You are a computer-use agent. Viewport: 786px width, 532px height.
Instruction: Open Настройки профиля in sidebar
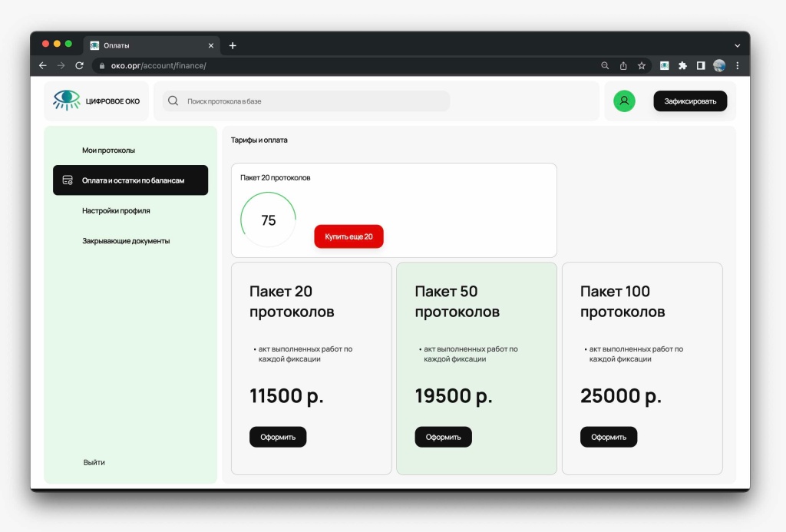(x=116, y=210)
